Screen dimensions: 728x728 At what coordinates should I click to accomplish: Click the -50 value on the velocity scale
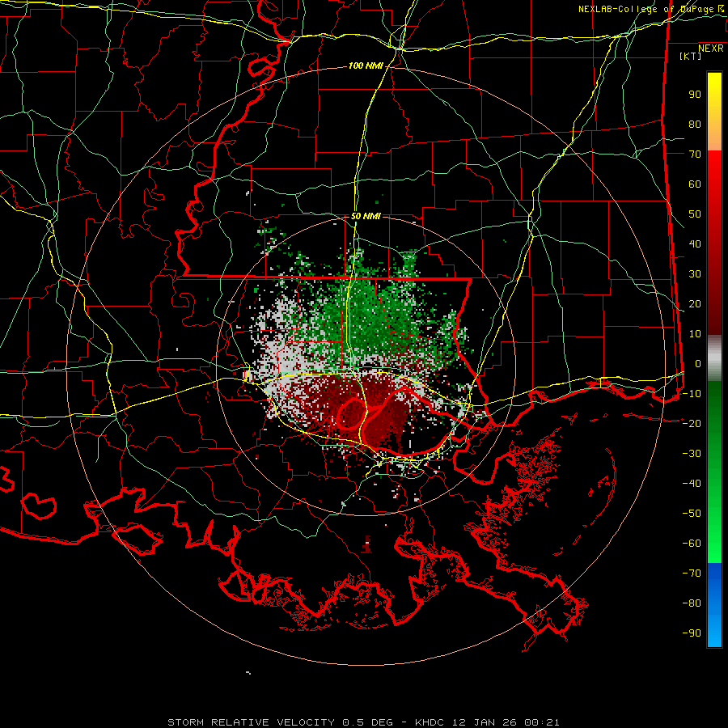pos(692,513)
